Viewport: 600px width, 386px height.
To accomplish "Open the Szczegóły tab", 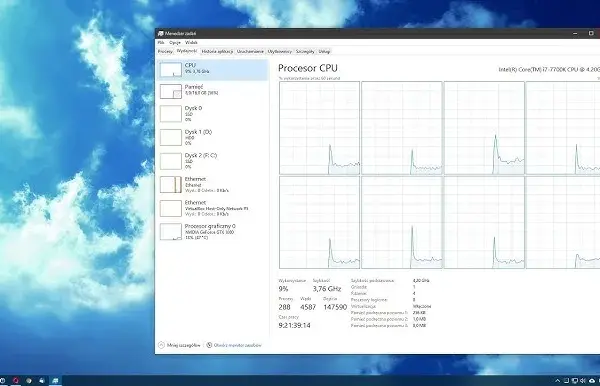I will [305, 51].
